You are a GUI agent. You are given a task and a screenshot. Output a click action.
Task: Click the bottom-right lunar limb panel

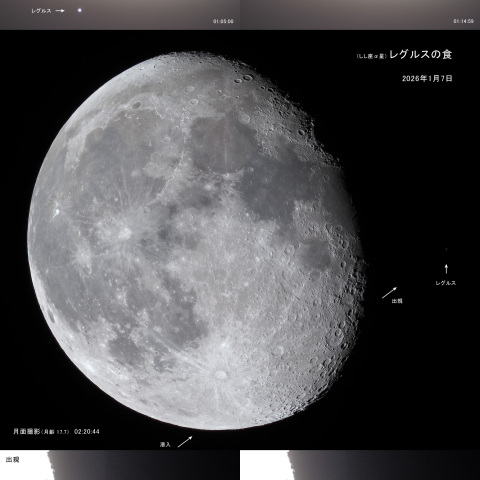[360, 465]
